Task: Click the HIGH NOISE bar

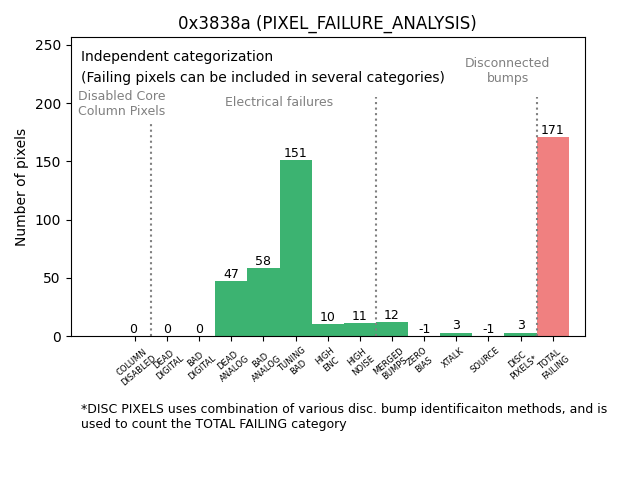Action: click(359, 330)
